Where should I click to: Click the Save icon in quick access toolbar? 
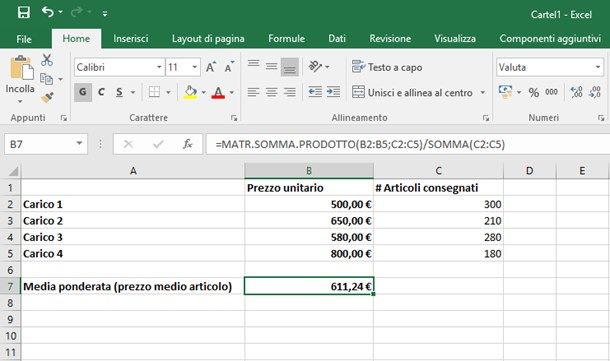[24, 12]
